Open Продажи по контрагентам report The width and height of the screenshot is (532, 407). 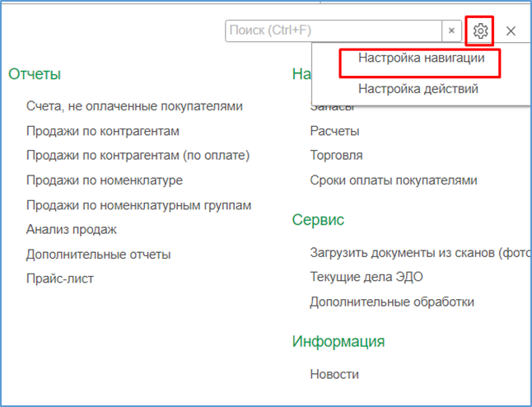coord(103,131)
